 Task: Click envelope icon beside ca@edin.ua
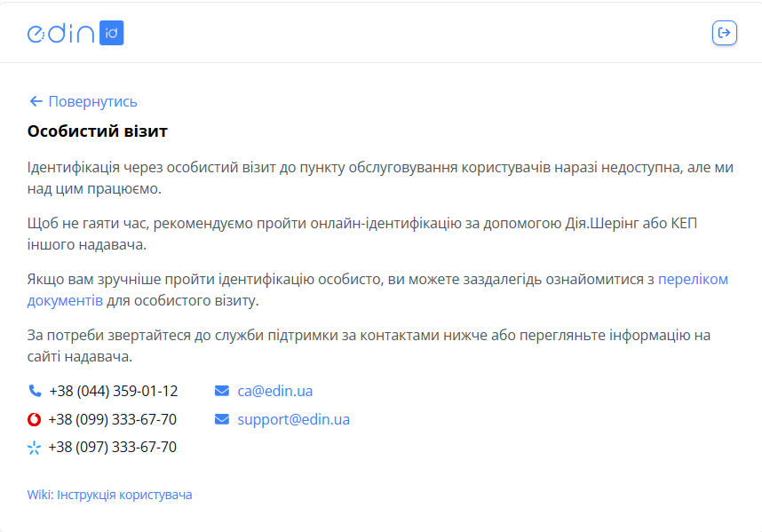(222, 391)
